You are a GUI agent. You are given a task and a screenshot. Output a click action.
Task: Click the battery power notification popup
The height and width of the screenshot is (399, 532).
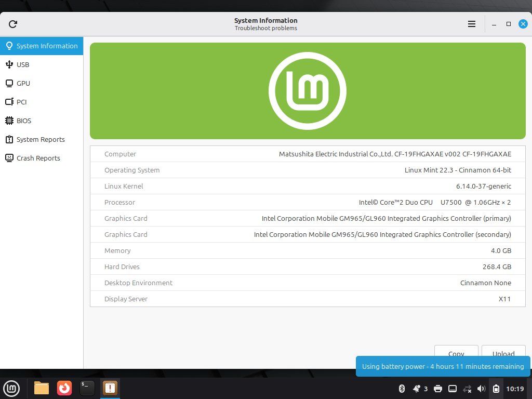click(443, 366)
